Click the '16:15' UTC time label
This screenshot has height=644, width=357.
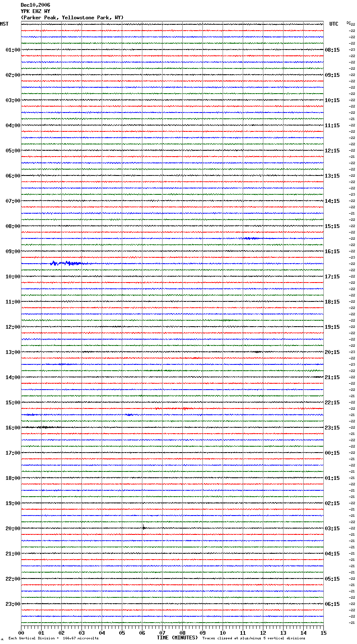pyautogui.click(x=332, y=251)
